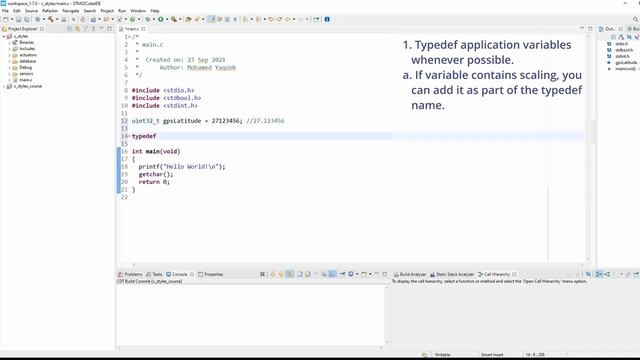
Task: Maximize the editor area
Action: [590, 29]
